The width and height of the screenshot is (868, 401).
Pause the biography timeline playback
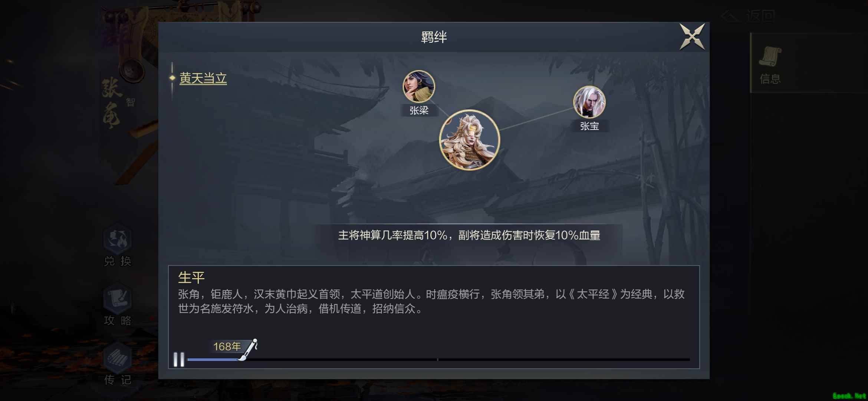[x=179, y=359]
